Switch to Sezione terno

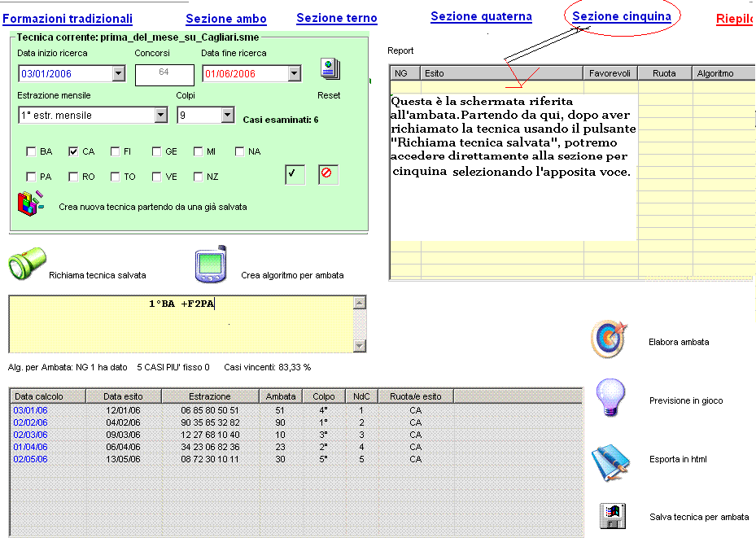[337, 18]
